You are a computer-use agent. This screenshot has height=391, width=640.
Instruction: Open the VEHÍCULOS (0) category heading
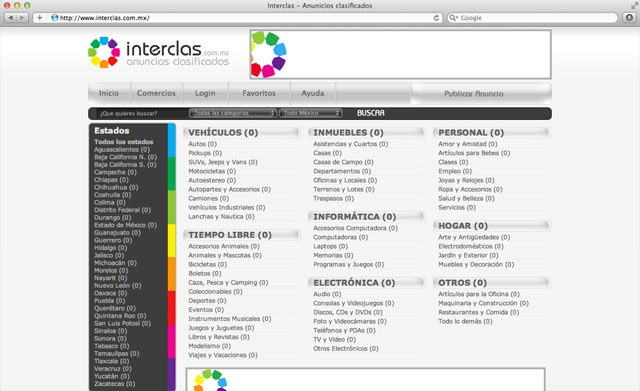click(x=223, y=133)
